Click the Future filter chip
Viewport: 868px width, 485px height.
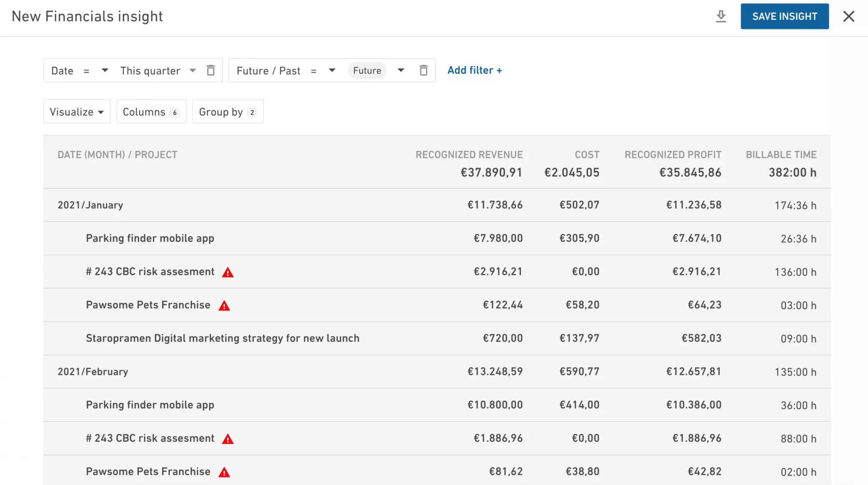(367, 70)
